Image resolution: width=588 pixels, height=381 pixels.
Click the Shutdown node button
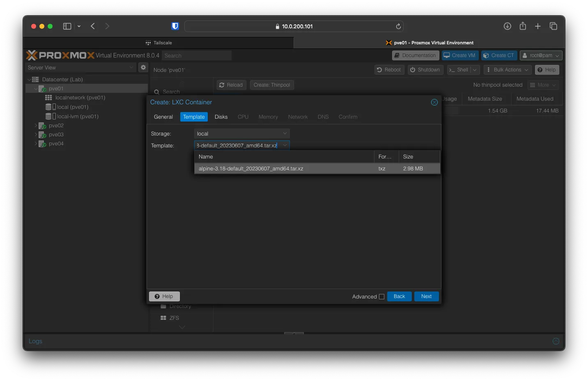point(425,70)
